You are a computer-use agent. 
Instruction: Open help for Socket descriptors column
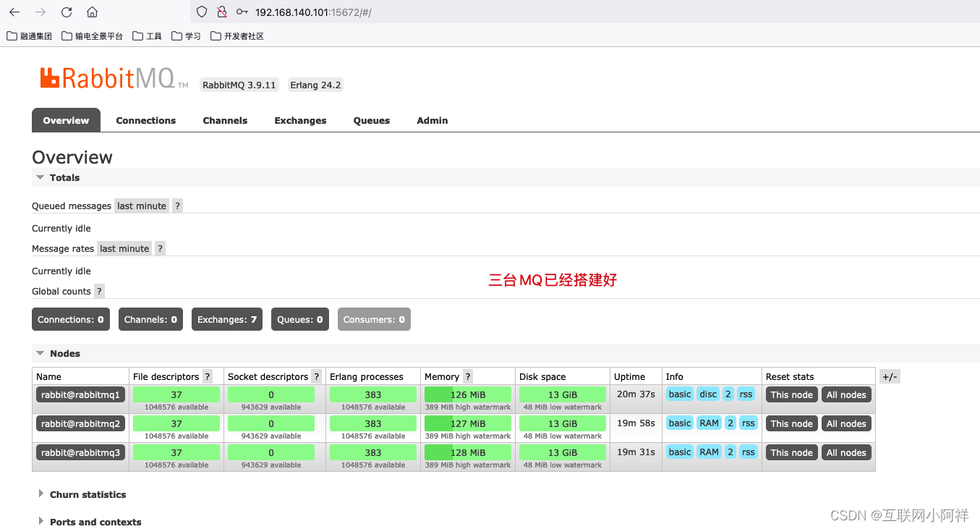click(x=317, y=376)
